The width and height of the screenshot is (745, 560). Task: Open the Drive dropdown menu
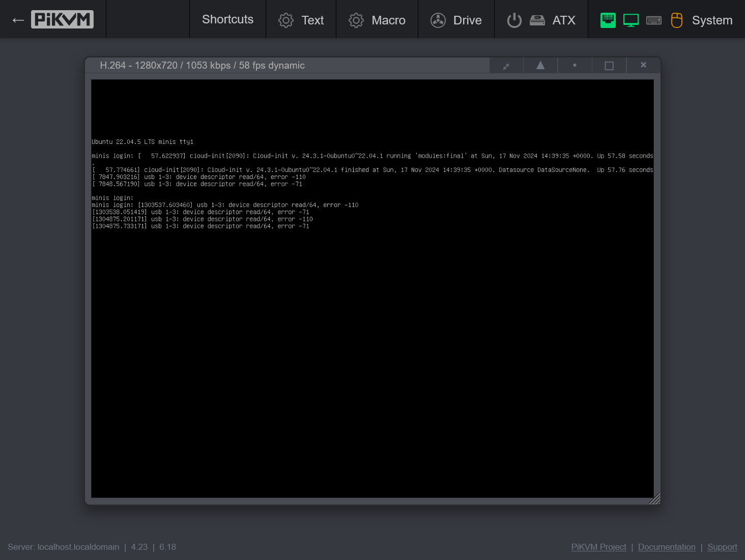click(x=456, y=20)
